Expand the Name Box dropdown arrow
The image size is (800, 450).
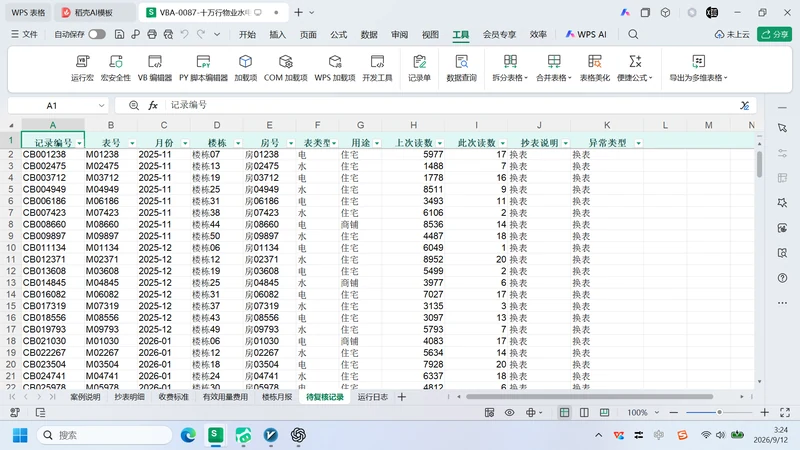click(x=101, y=106)
